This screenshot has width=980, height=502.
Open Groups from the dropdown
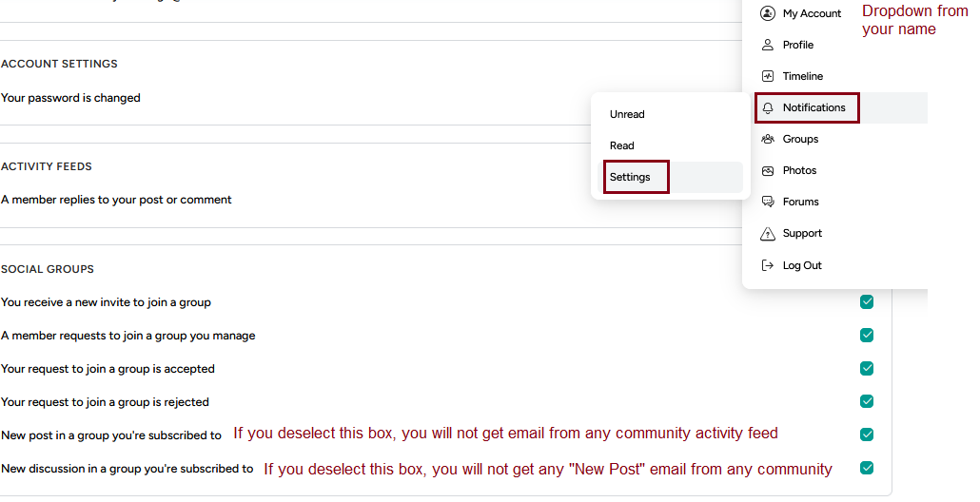(x=800, y=139)
